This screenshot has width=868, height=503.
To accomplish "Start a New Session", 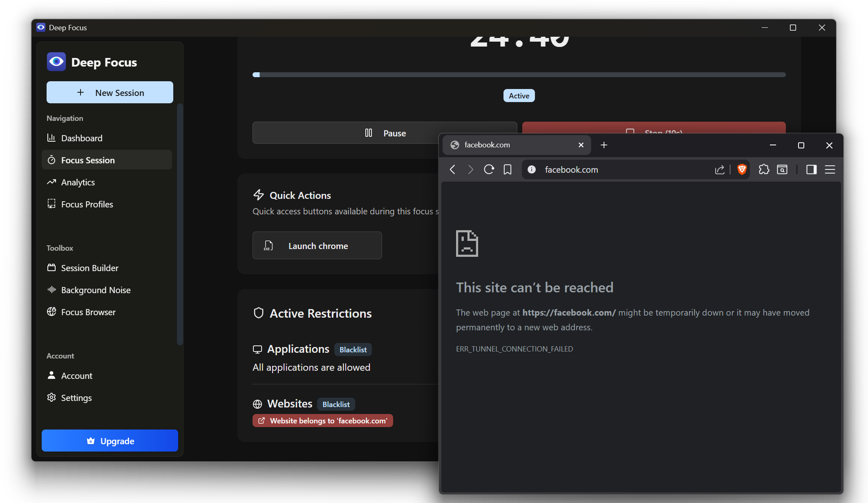I will pos(110,93).
